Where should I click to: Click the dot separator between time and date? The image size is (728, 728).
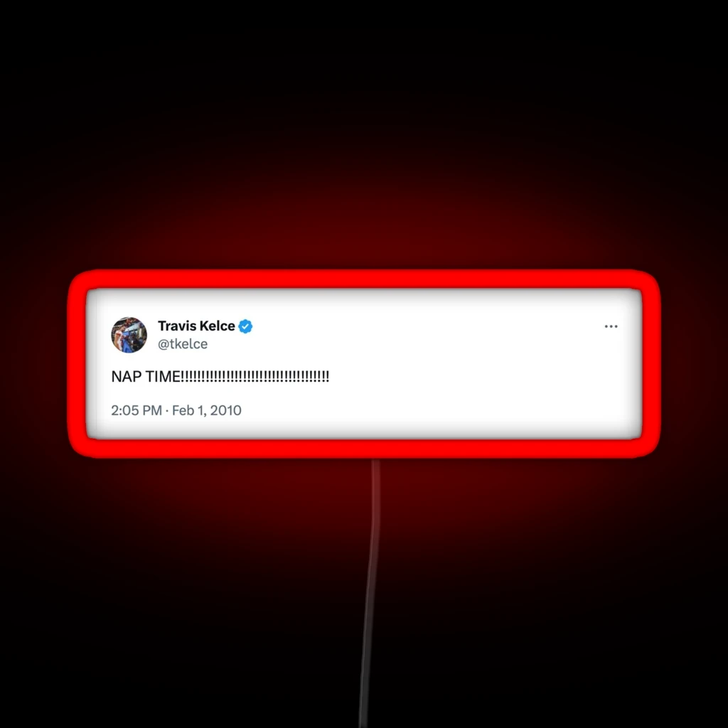tap(167, 411)
